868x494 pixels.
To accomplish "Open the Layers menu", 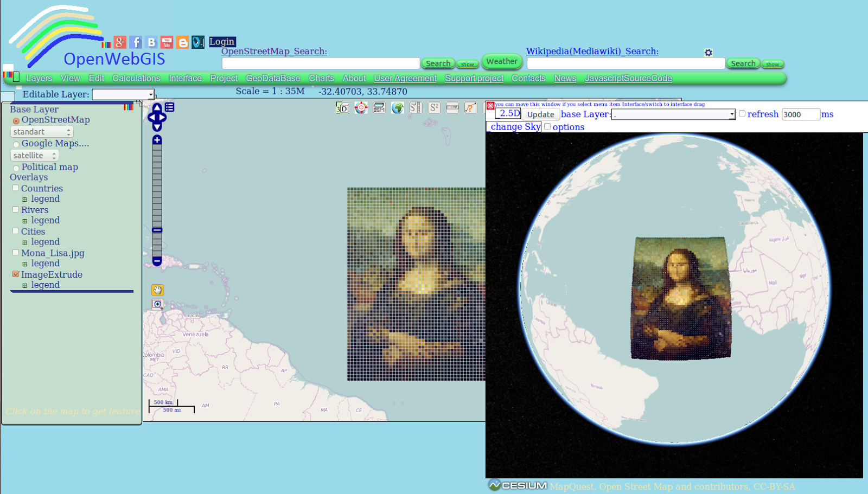I will coord(39,79).
